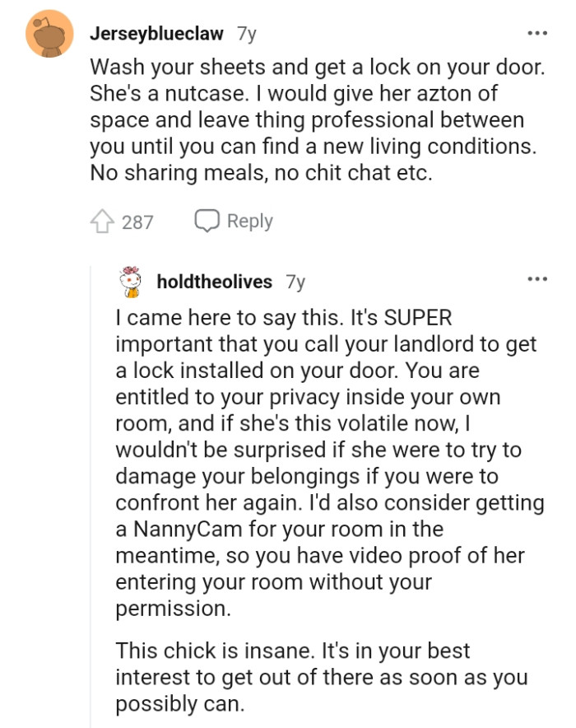Click Jerseyblueclaw's bolded username text
Image resolution: width=576 pixels, height=728 pixels.
tap(158, 34)
